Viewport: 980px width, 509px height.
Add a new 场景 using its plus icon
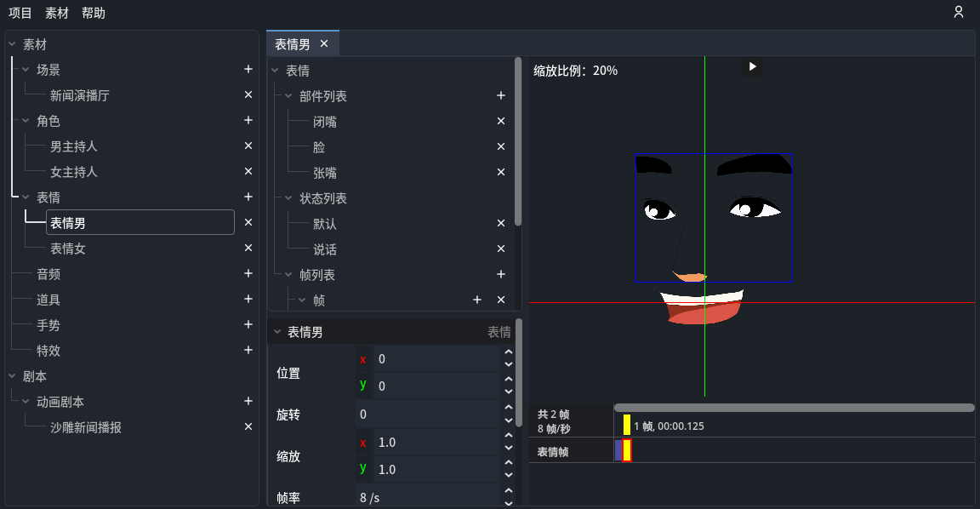click(x=248, y=69)
